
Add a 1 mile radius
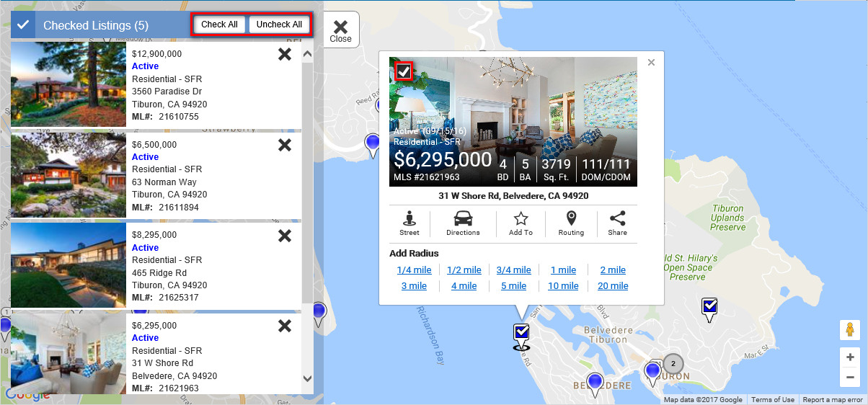coord(563,270)
